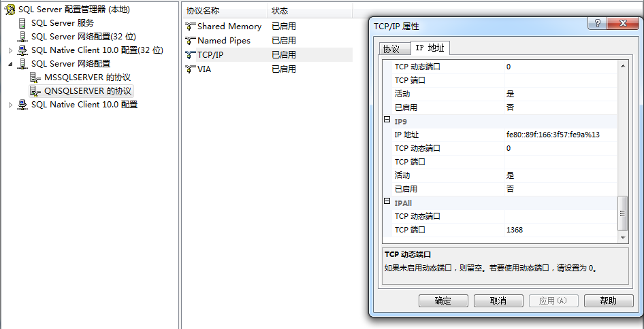Viewport: 644px width, 329px height.
Task: Click 已启用 status for Shared Memory
Action: (284, 27)
